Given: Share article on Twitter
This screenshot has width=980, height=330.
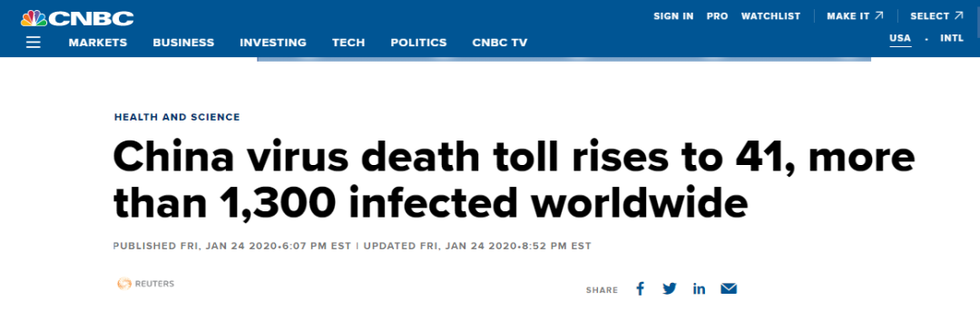Looking at the screenshot, I should [x=670, y=288].
